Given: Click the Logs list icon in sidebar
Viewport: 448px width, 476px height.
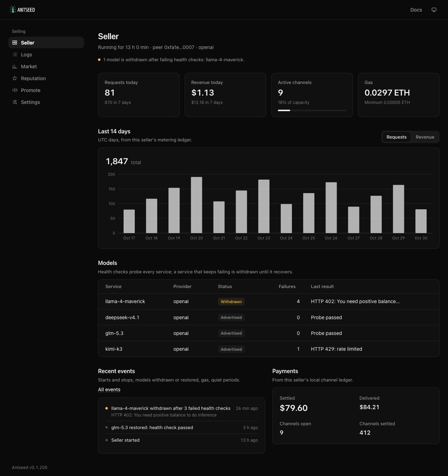Looking at the screenshot, I should point(15,55).
